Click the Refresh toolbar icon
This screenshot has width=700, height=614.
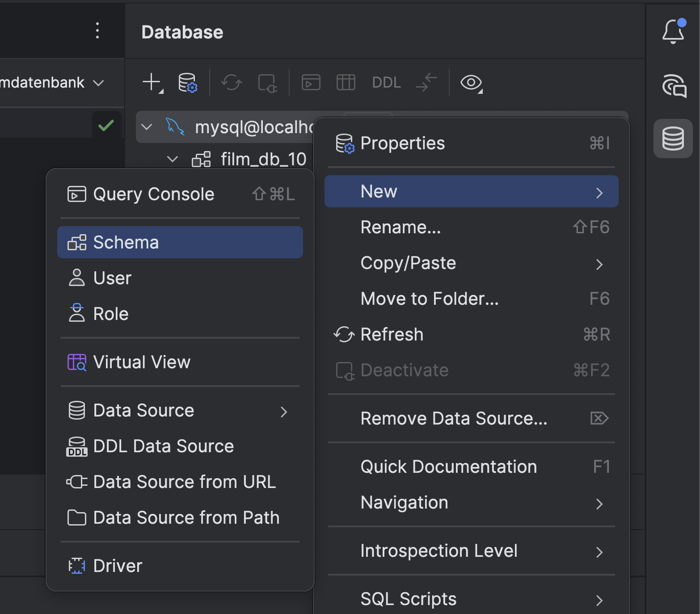coord(232,83)
